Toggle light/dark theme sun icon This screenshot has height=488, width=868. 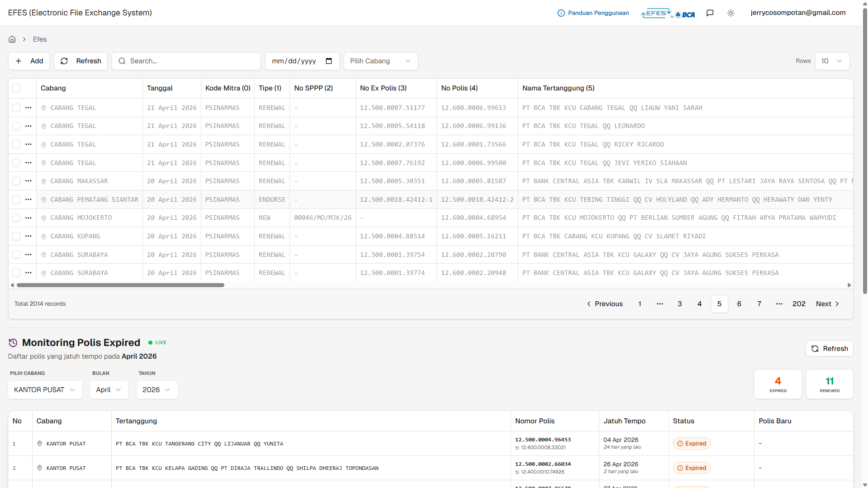(731, 13)
